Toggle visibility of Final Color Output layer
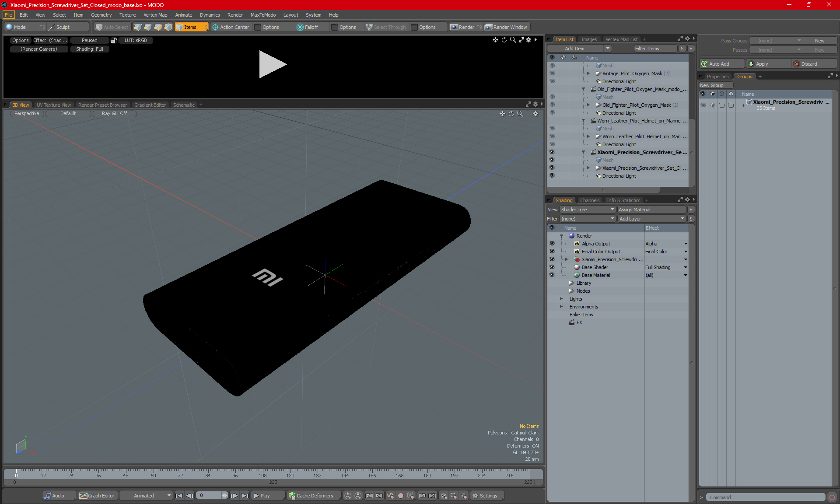840x504 pixels. [x=552, y=252]
